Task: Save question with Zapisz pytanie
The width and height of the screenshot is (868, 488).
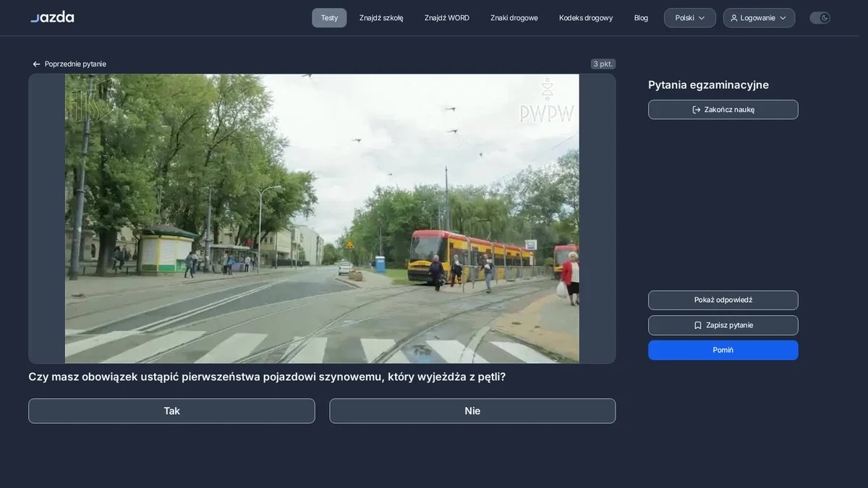Action: coord(723,325)
